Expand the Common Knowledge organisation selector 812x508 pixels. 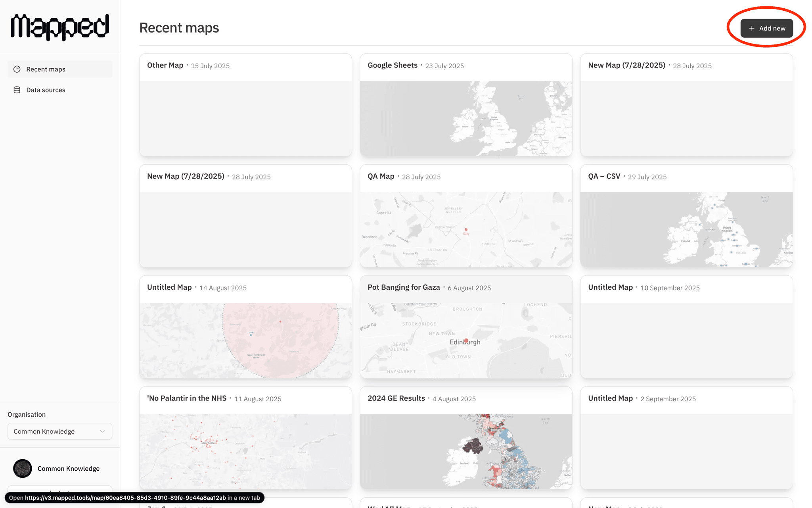click(x=59, y=431)
